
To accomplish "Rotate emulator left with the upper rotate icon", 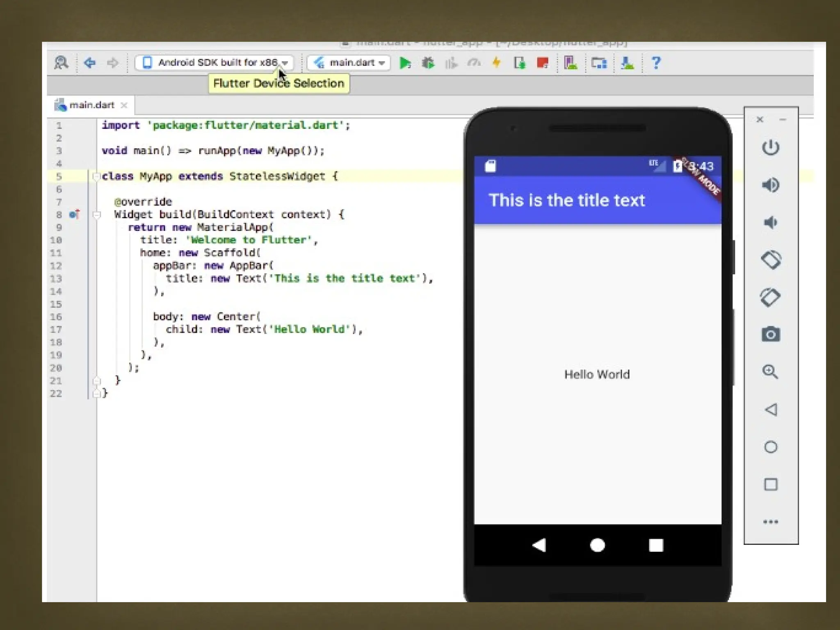I will pos(770,260).
